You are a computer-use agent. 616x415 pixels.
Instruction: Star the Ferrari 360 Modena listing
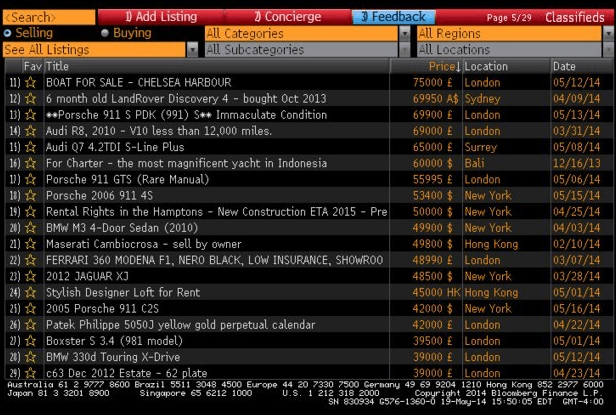30,260
